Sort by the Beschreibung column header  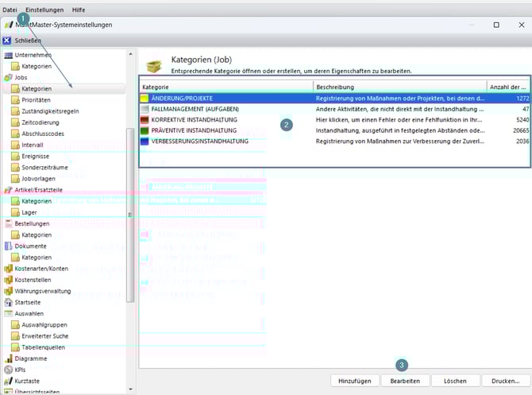click(399, 86)
